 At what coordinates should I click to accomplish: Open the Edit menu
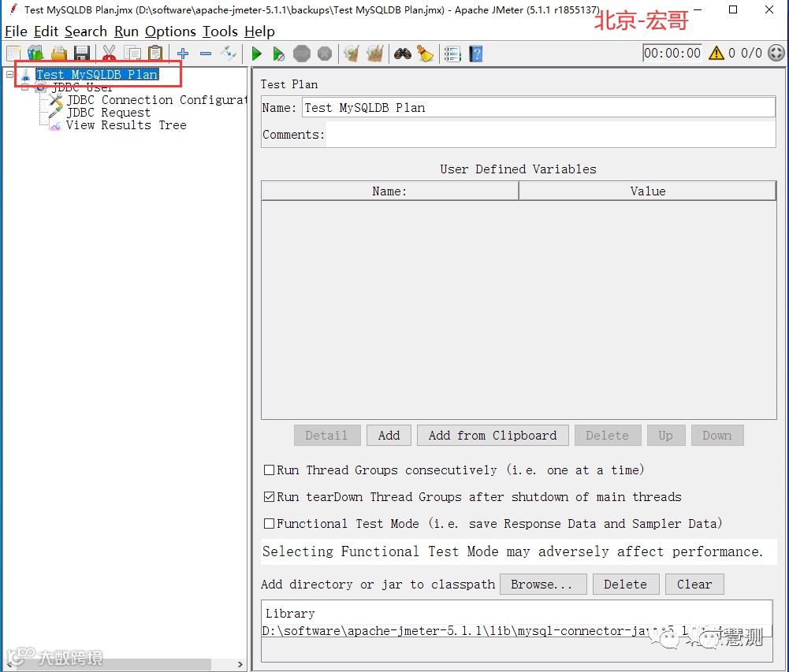pyautogui.click(x=47, y=32)
